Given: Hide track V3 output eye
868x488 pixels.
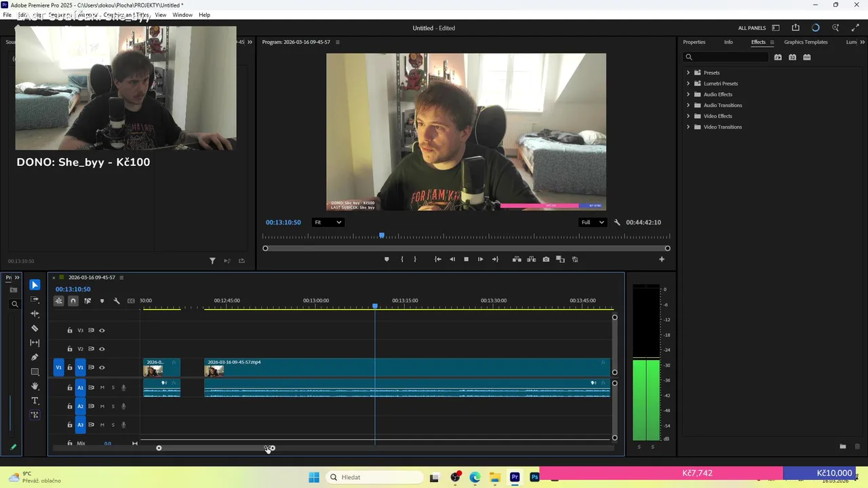Looking at the screenshot, I should (102, 330).
